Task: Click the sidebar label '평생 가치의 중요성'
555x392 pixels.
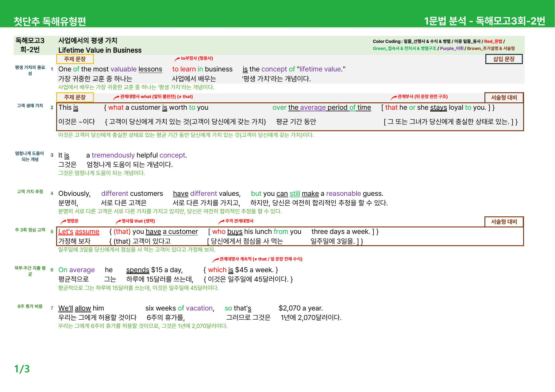Action: pos(30,70)
